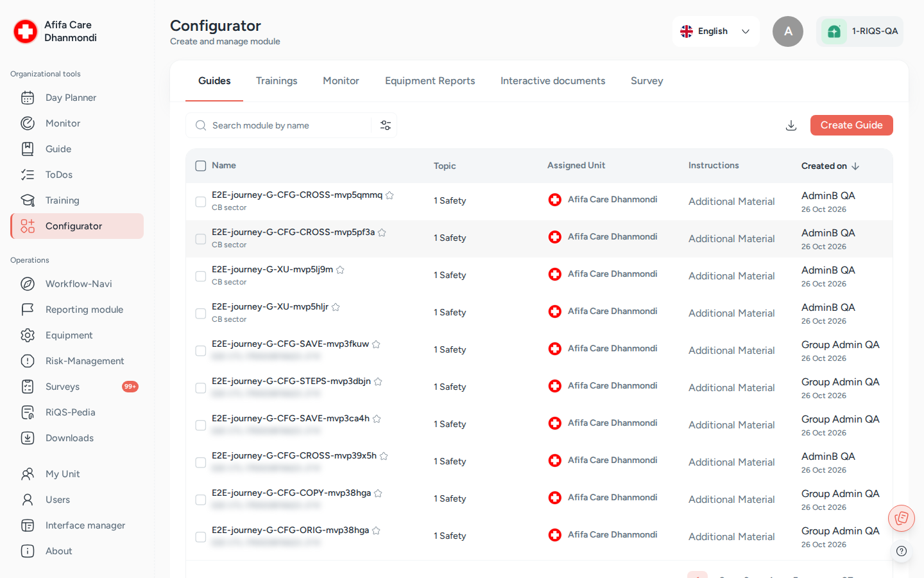924x578 pixels.
Task: Click the download table export icon
Action: tap(791, 125)
